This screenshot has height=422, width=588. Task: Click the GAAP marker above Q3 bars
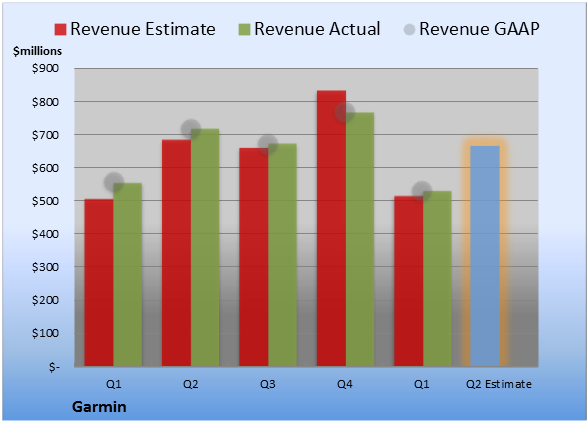coord(268,144)
